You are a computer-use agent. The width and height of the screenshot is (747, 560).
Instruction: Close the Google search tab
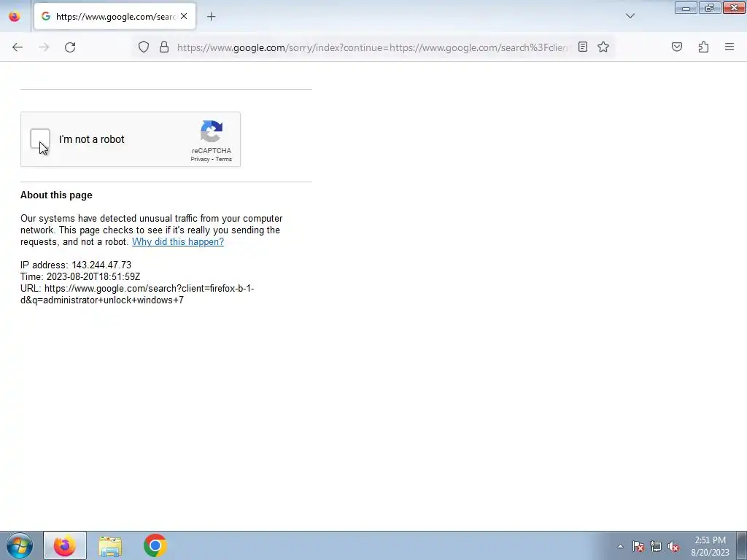184,16
